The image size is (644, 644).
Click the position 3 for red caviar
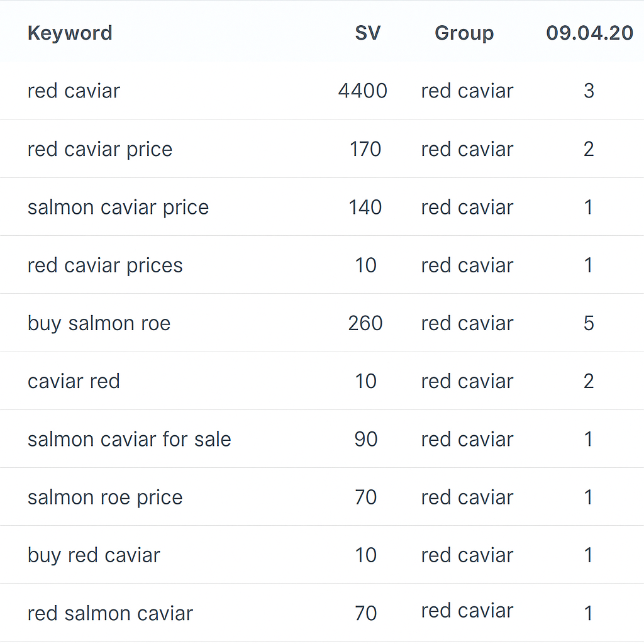coord(589,91)
